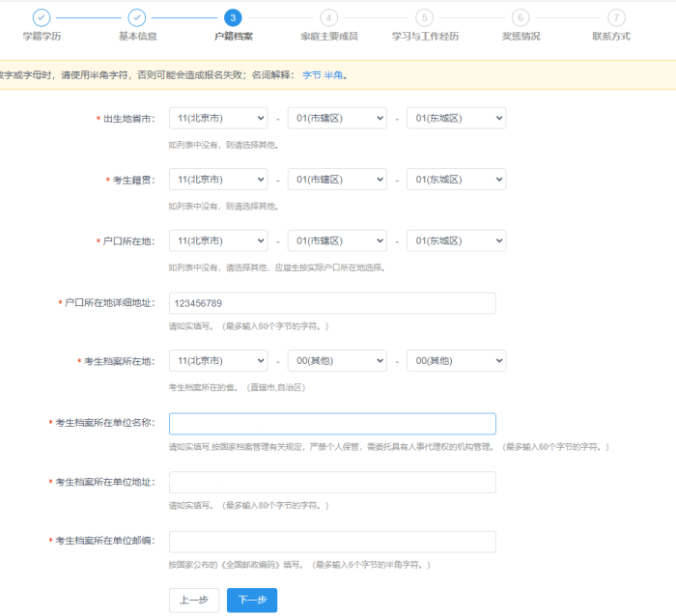The width and height of the screenshot is (676, 616).
Task: Click the 下一步 button
Action: coord(252,600)
